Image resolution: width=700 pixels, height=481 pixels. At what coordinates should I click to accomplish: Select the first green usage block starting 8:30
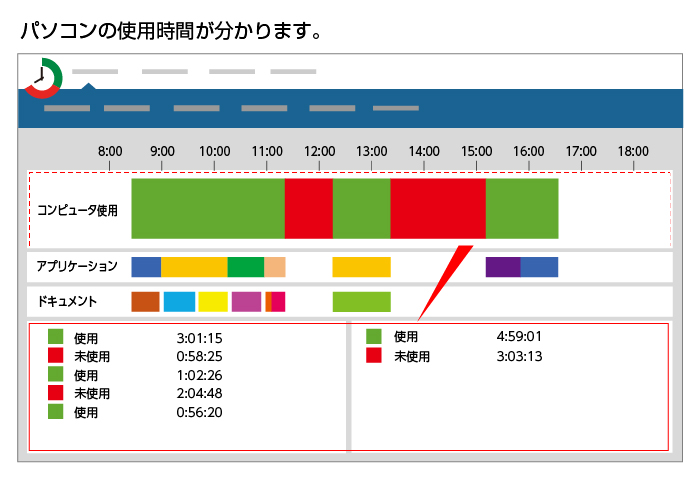pos(208,209)
